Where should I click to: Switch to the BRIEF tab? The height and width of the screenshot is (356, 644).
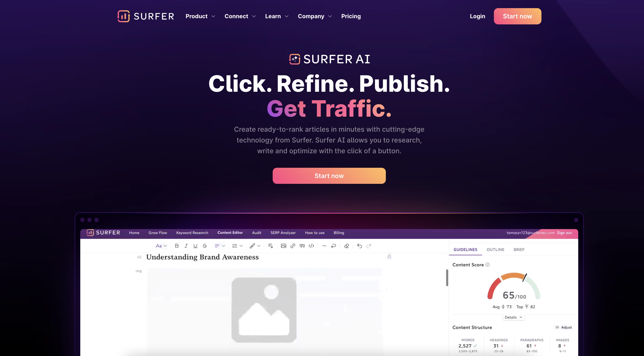[519, 249]
